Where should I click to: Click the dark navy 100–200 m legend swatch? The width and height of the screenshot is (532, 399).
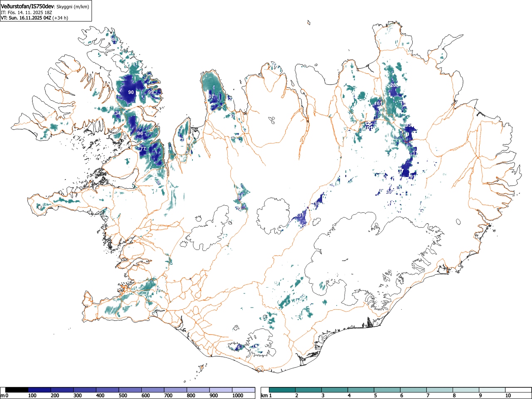click(39, 390)
